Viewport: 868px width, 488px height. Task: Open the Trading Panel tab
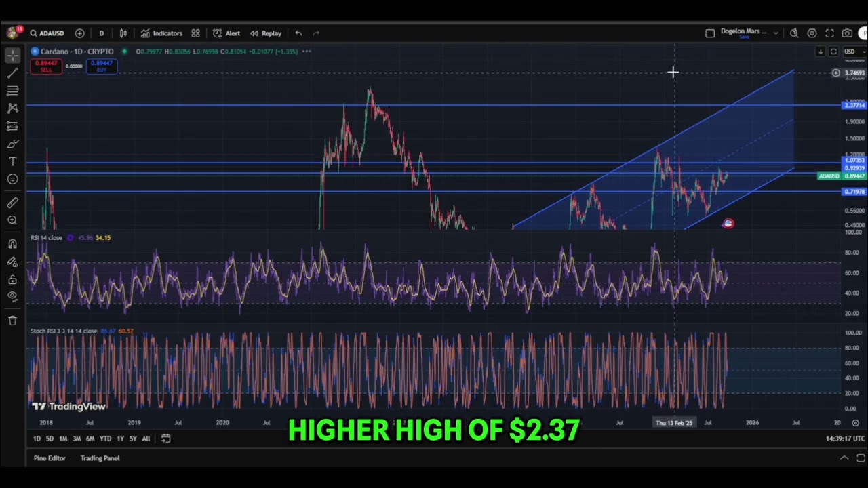100,458
